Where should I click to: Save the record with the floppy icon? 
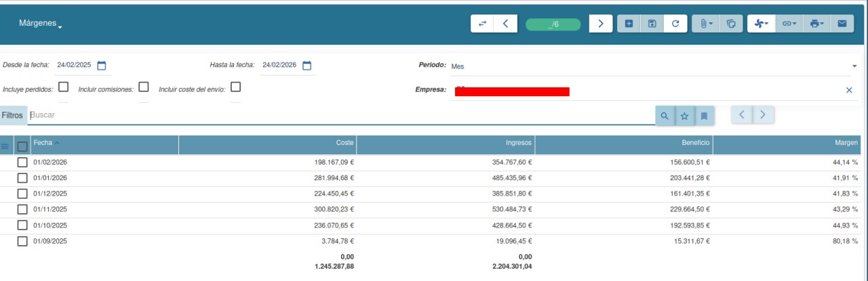(x=652, y=24)
